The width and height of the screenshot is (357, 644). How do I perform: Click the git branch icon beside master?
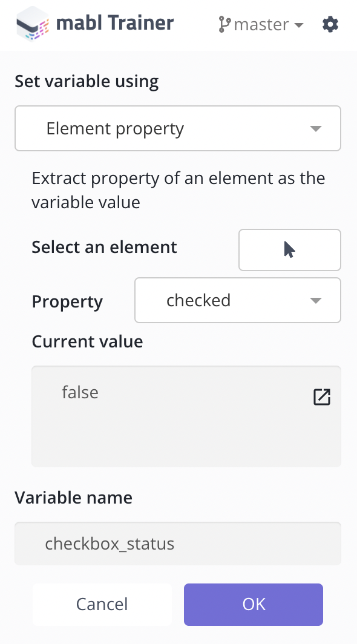pyautogui.click(x=224, y=25)
